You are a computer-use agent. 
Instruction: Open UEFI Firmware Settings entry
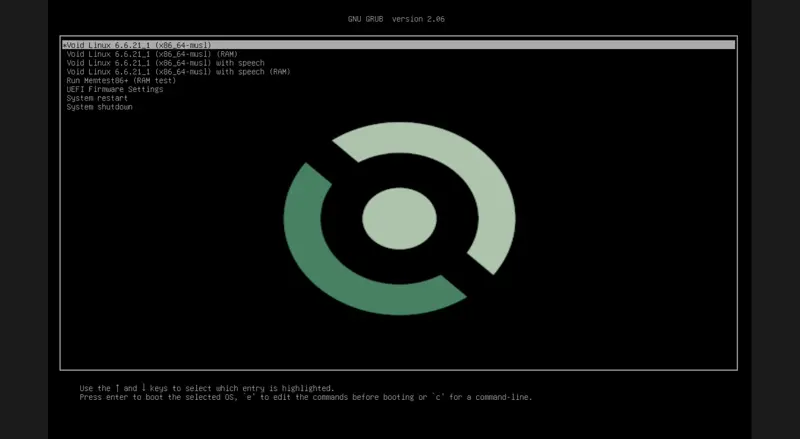114,89
